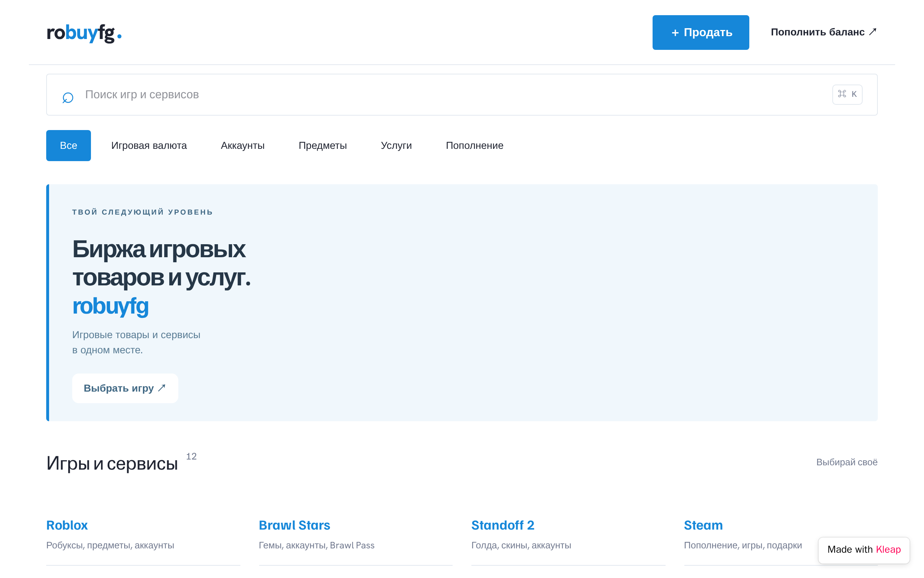The image size is (924, 578).
Task: Open Пополнить баланс link
Action: coord(824,32)
